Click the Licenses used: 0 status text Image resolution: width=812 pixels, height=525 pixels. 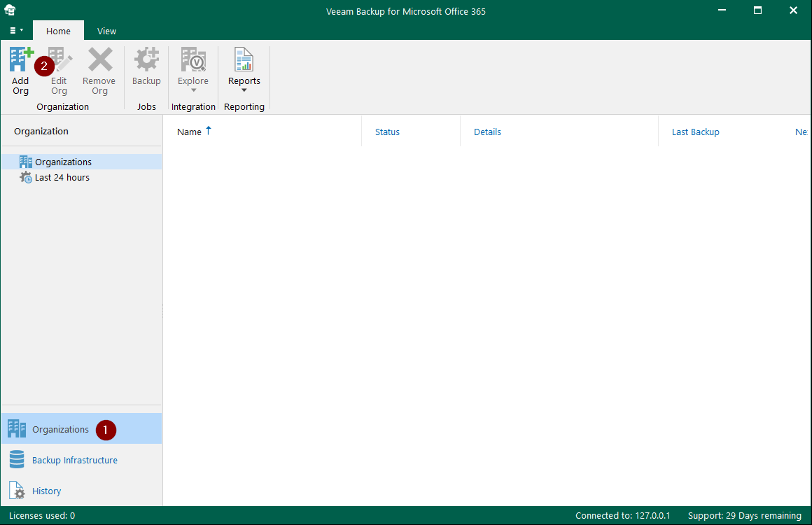(x=42, y=516)
